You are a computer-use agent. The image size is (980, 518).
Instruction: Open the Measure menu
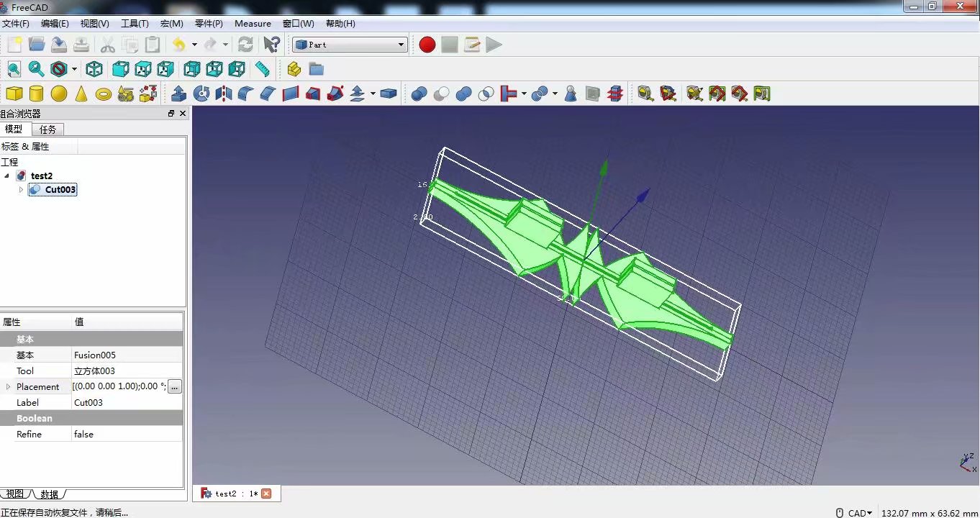coord(253,24)
